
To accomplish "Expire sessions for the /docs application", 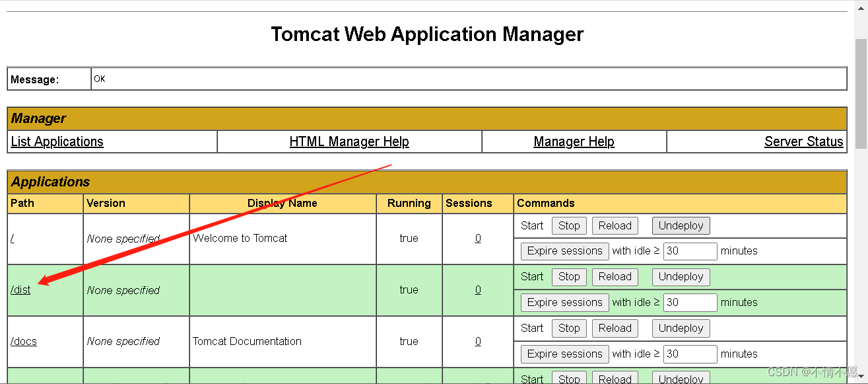I will (x=564, y=354).
